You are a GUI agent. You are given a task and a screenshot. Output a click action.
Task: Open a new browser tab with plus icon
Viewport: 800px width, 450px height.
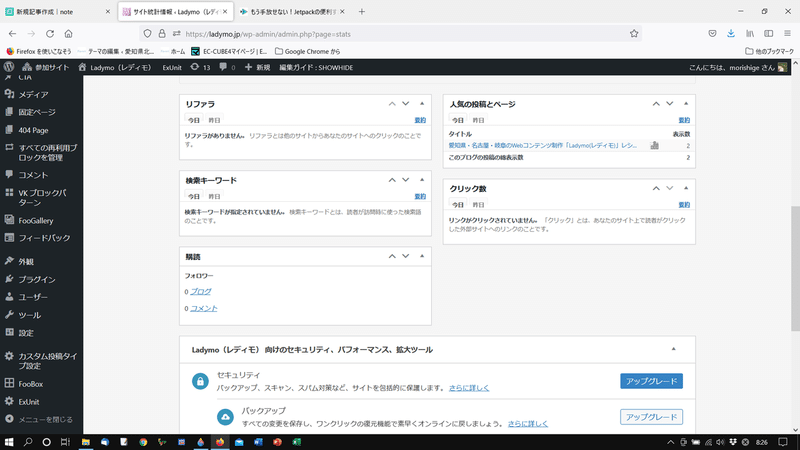point(361,11)
